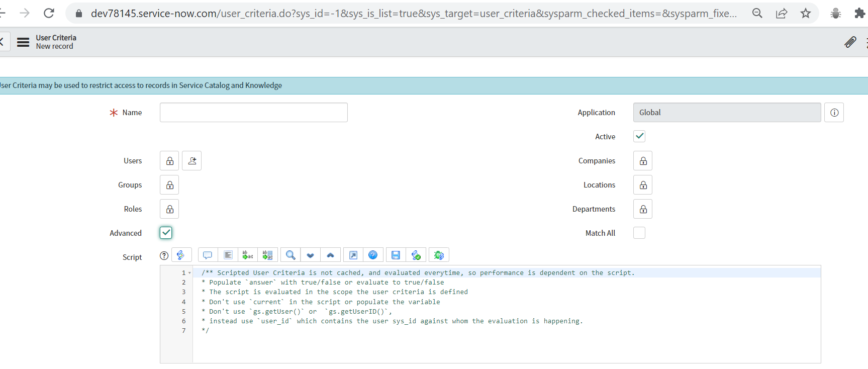Viewport: 868px width, 369px height.
Task: Go forward with browser forward arrow
Action: (x=24, y=13)
